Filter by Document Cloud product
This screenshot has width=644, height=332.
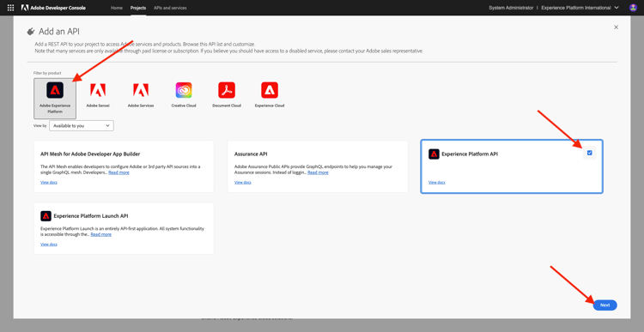pyautogui.click(x=227, y=95)
